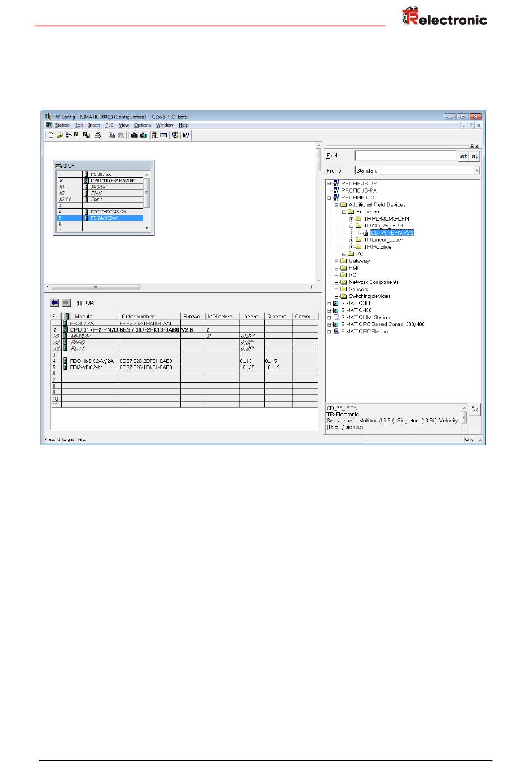Select the Switching devices folder
532x777 pixels.
(370, 296)
